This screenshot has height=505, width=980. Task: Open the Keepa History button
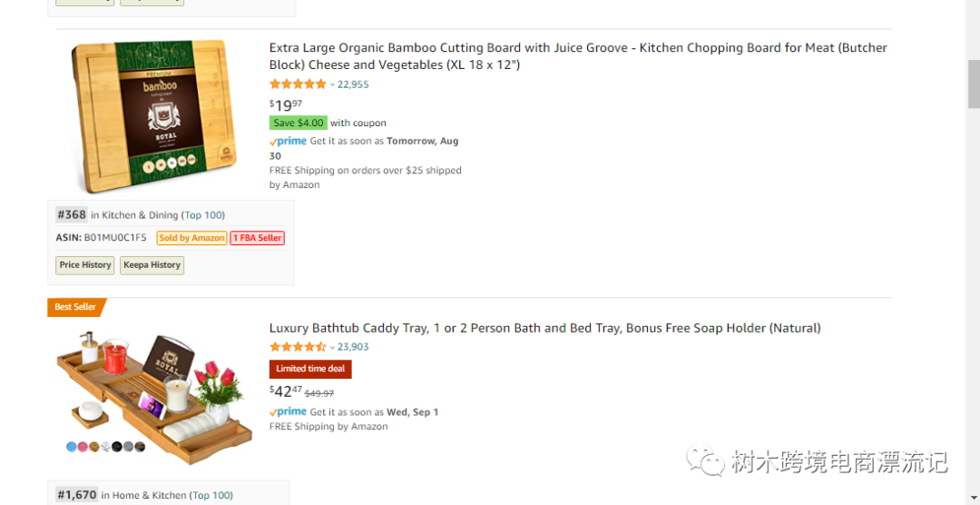tap(152, 265)
